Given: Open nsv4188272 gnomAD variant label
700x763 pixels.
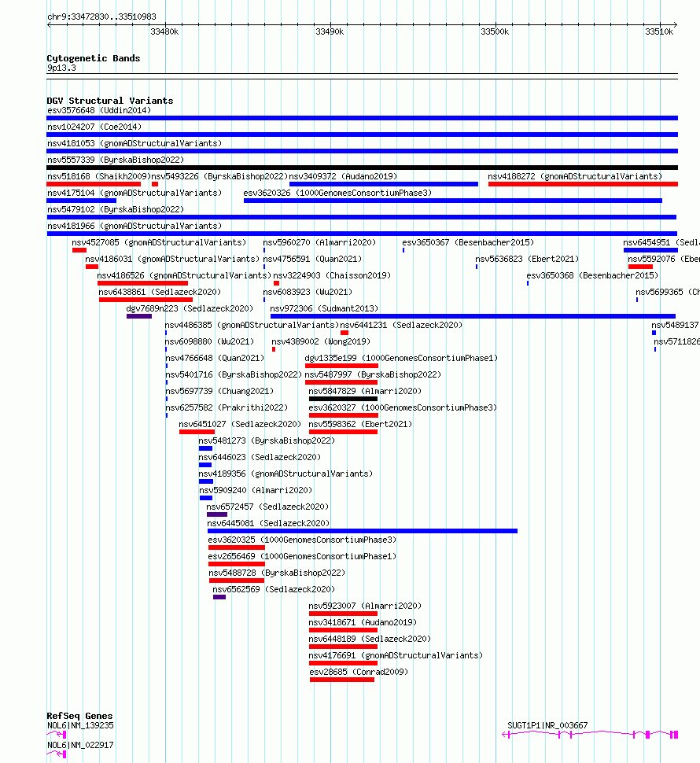Looking at the screenshot, I should point(575,177).
